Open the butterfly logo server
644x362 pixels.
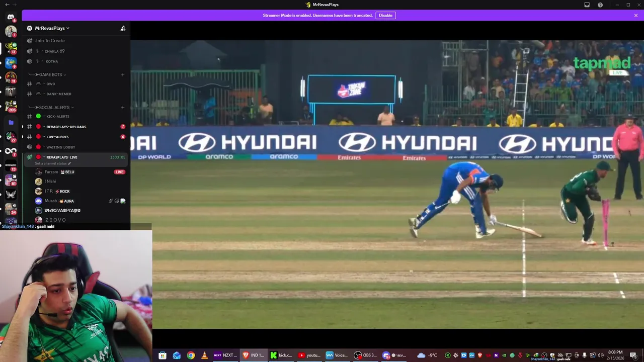tap(11, 194)
